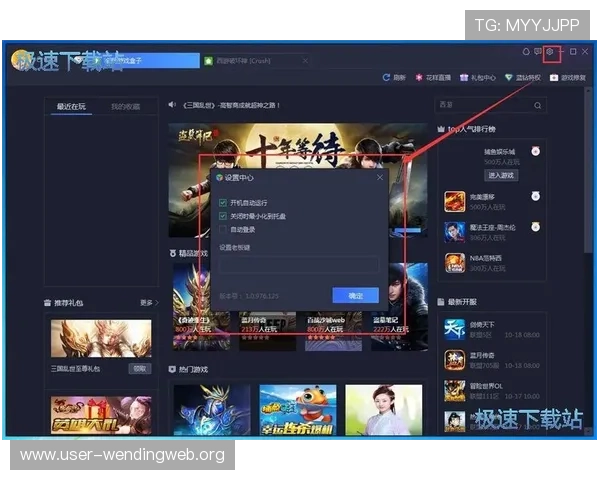
Task: Click the 设置中心 dialog logo icon
Action: click(x=220, y=178)
